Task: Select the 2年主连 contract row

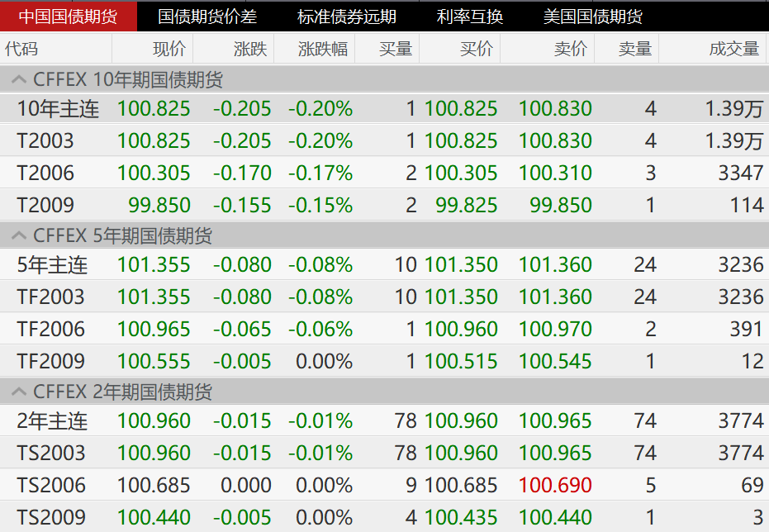Action: (x=385, y=420)
